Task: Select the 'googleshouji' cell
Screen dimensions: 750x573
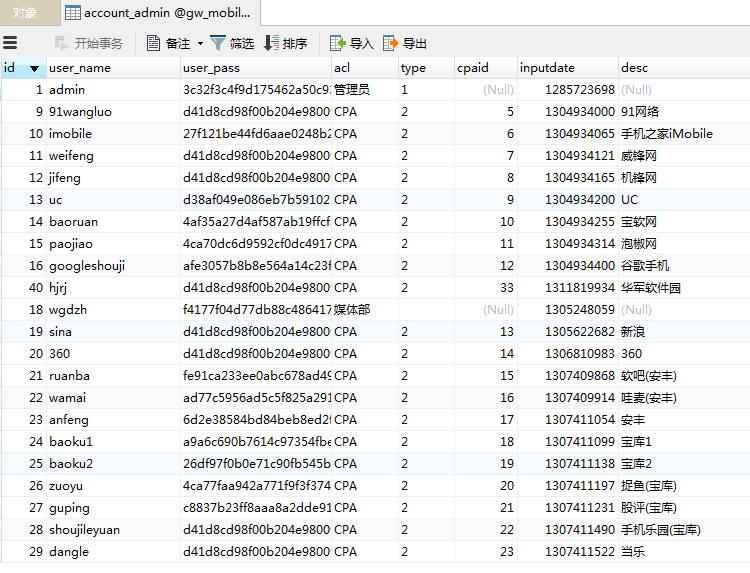Action: click(113, 265)
